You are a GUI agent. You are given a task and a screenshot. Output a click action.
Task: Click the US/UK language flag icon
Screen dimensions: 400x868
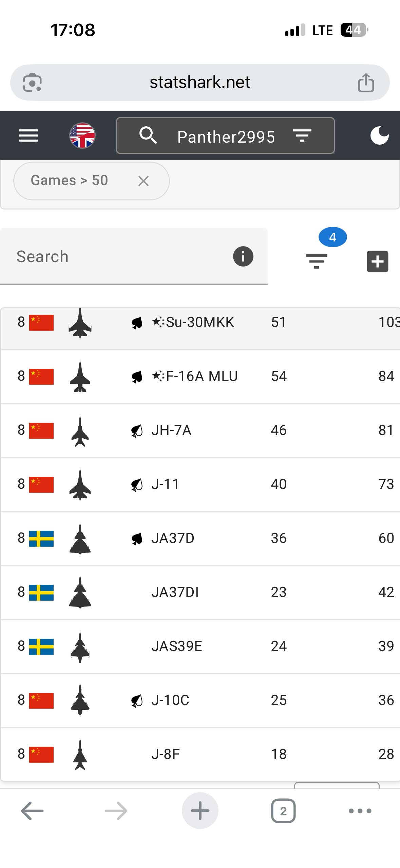[82, 136]
